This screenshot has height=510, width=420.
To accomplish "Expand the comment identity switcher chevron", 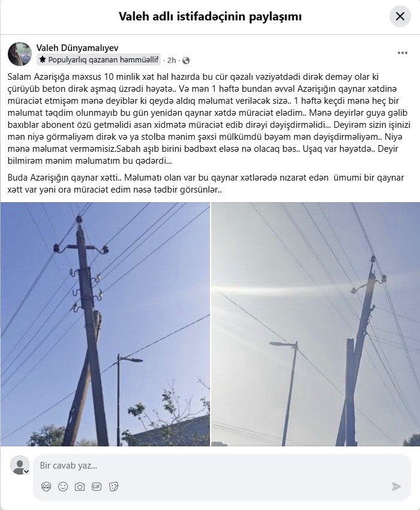I will (26, 471).
